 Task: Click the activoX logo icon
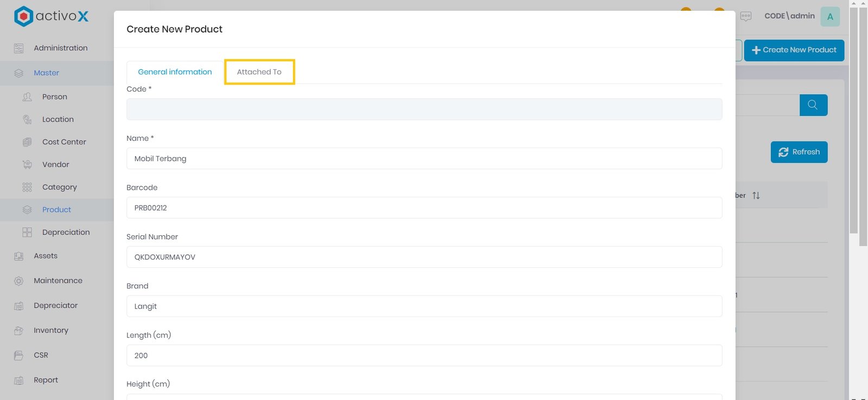pyautogui.click(x=23, y=16)
